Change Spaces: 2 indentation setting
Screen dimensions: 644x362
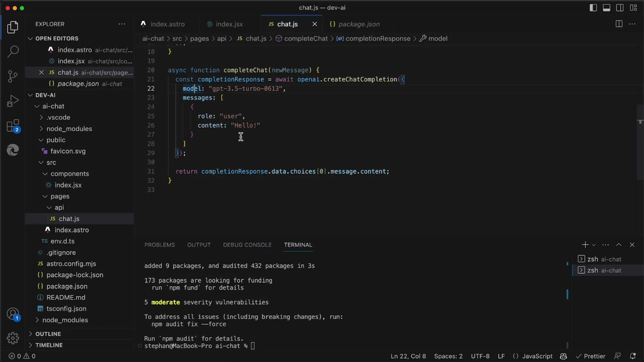pos(448,356)
